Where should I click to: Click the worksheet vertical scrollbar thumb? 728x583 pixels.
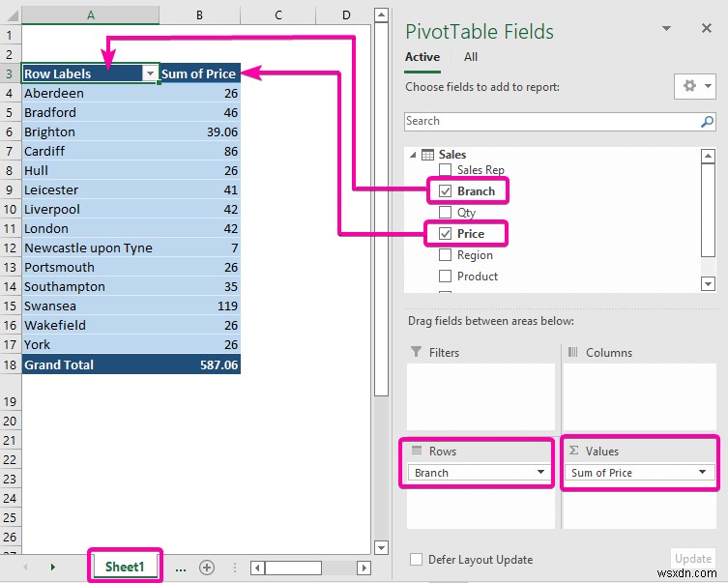point(381,210)
